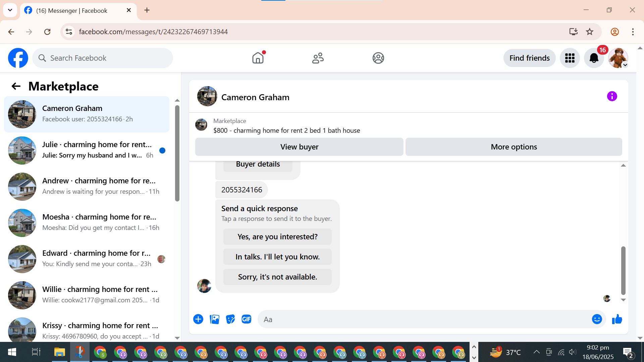Click Cameron Graham's name in chat header
644x362 pixels.
255,97
